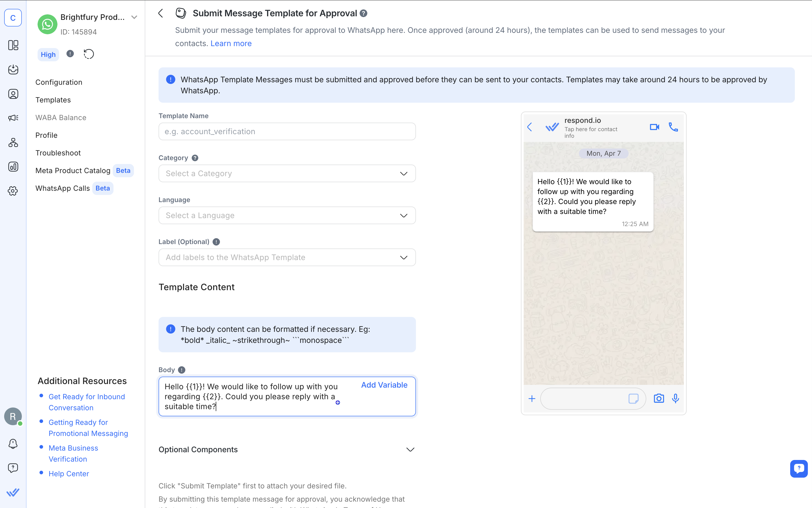This screenshot has height=508, width=812.
Task: Click the Label (Optional) info icon
Action: point(217,242)
